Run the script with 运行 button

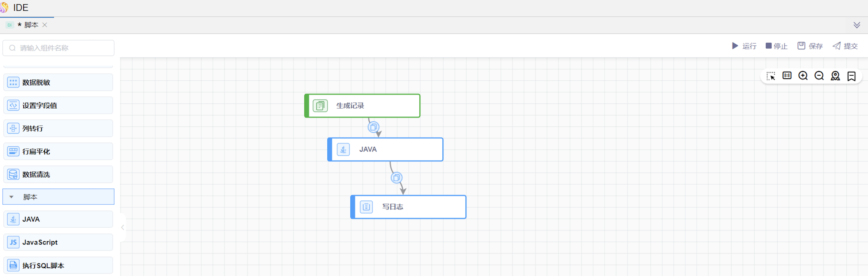click(744, 46)
